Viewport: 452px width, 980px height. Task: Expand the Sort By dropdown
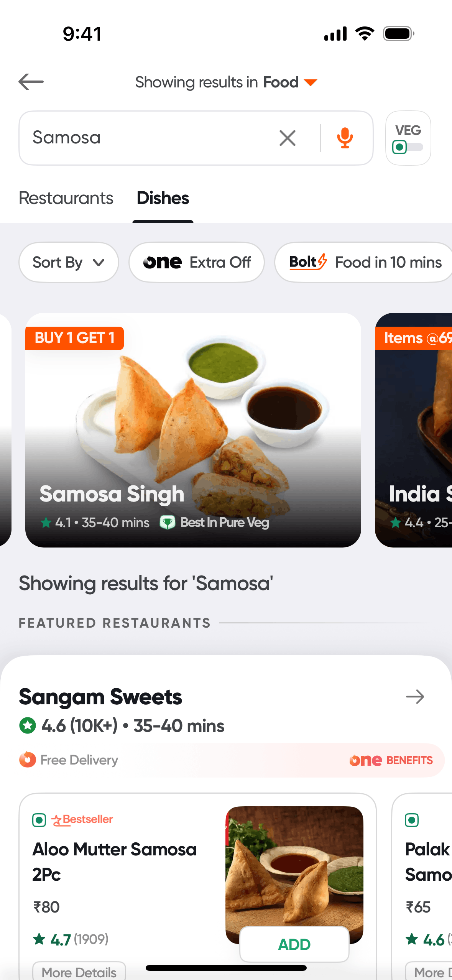pos(69,263)
